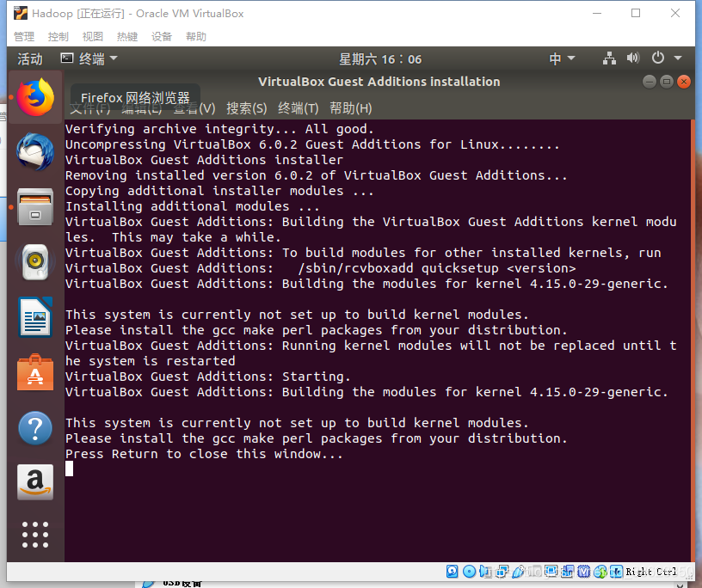Click display settings indicator in status bar
Image resolution: width=702 pixels, height=588 pixels.
click(551, 572)
